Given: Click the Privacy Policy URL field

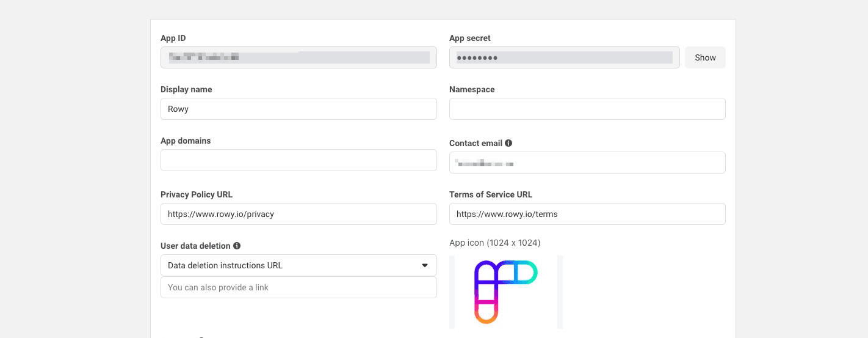Looking at the screenshot, I should pyautogui.click(x=298, y=214).
